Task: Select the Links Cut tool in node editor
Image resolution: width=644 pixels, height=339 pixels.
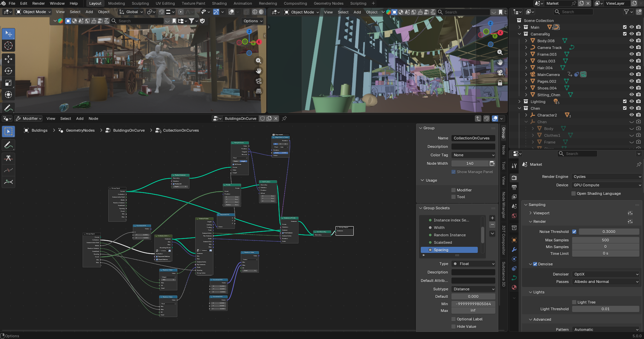Action: coord(8,158)
